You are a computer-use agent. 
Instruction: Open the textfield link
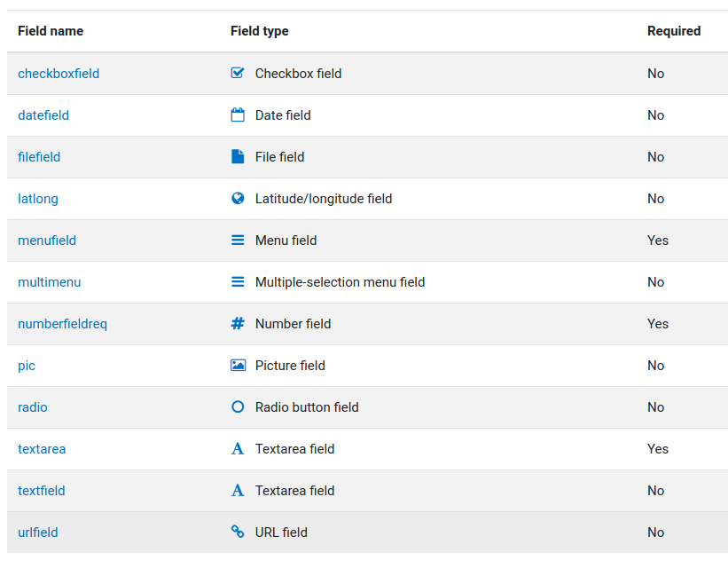point(42,491)
